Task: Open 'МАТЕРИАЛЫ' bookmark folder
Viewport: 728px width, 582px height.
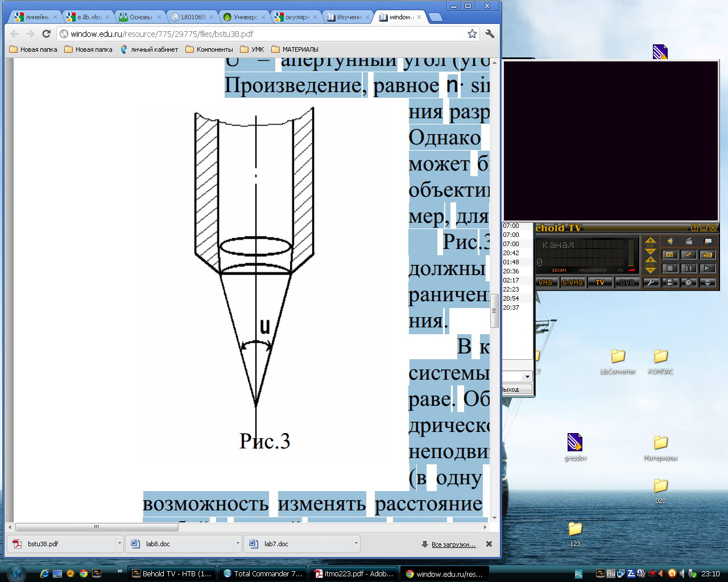Action: pos(295,49)
